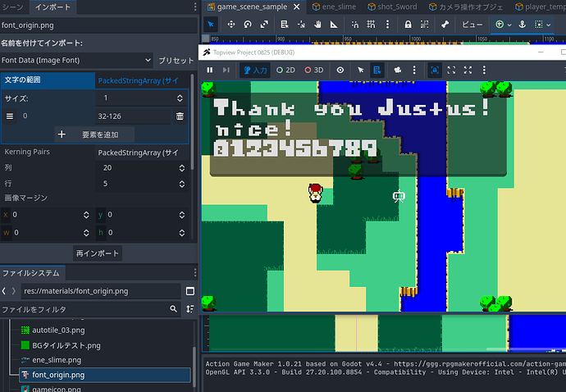
Task: Open the シーン dock tab
Action: [13, 7]
